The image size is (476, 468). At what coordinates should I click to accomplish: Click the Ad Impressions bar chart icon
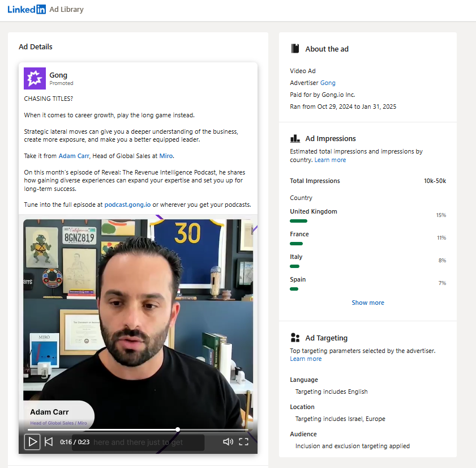295,138
